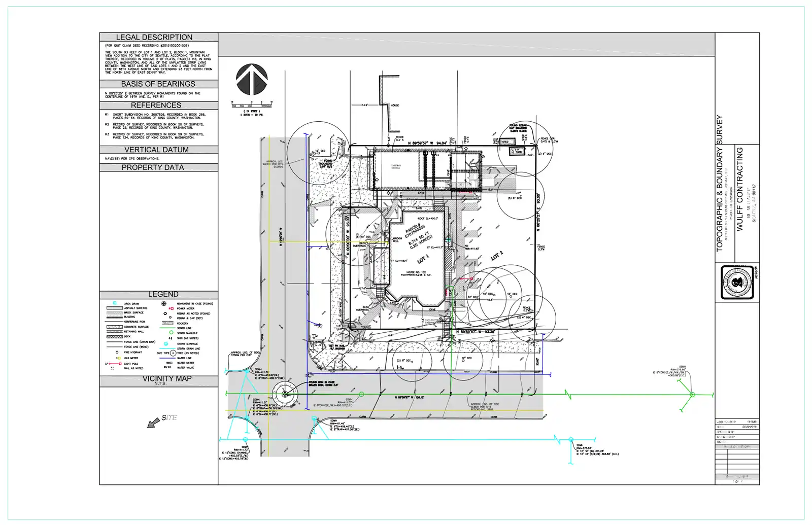Image resolution: width=812 pixels, height=525 pixels.
Task: Click the rebar as noted legend symbol
Action: tap(165, 313)
